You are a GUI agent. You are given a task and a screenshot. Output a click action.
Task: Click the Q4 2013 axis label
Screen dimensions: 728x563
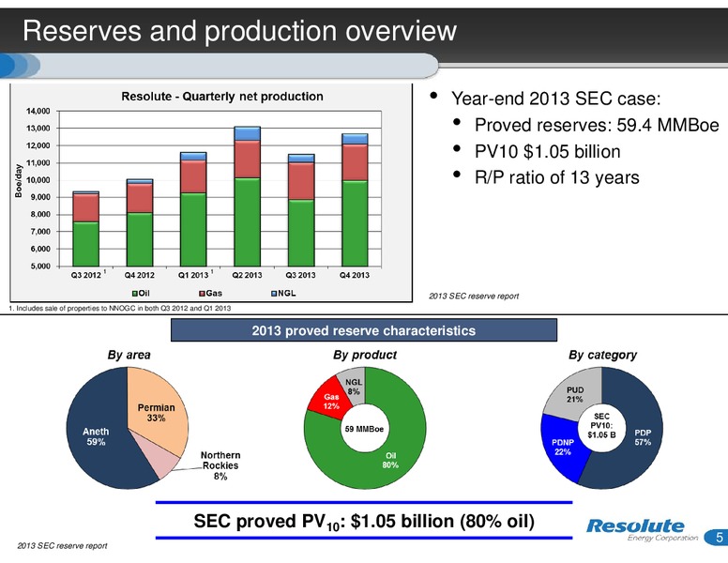pyautogui.click(x=355, y=275)
